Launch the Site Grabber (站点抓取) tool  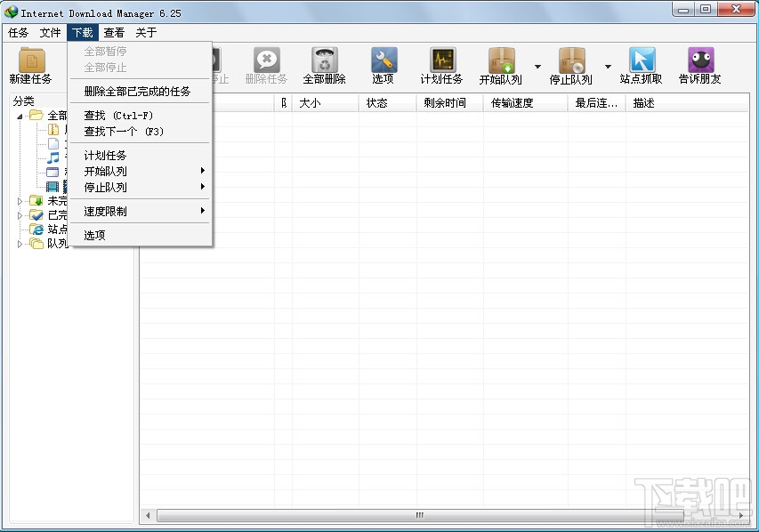tap(642, 64)
